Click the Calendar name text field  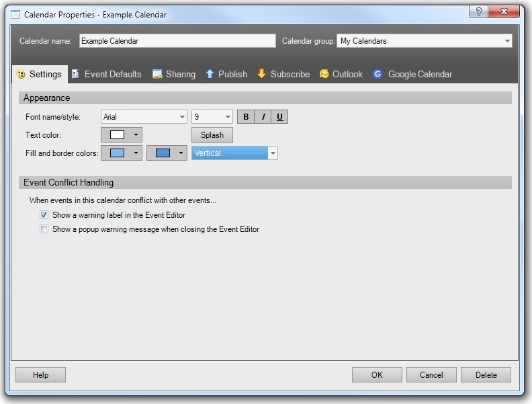pos(177,41)
